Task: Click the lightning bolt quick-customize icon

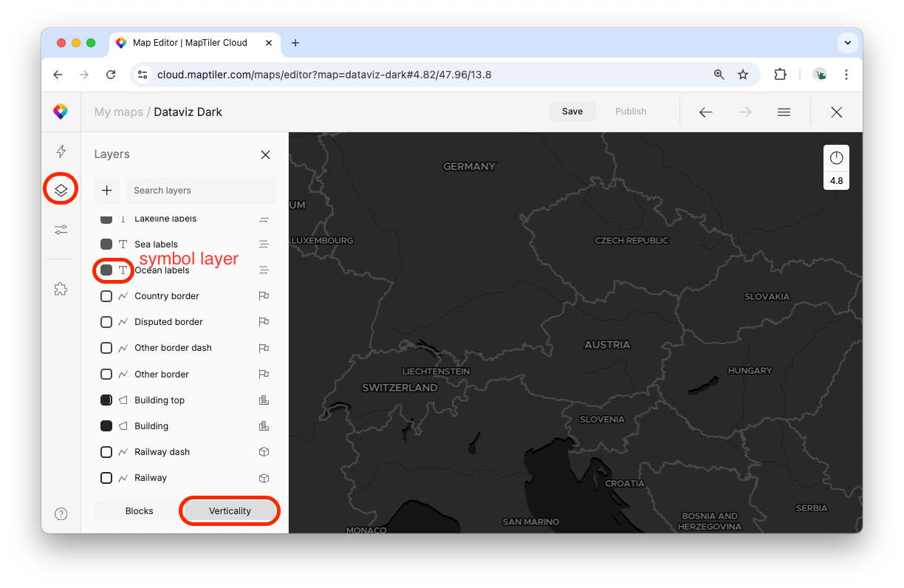Action: 61,151
